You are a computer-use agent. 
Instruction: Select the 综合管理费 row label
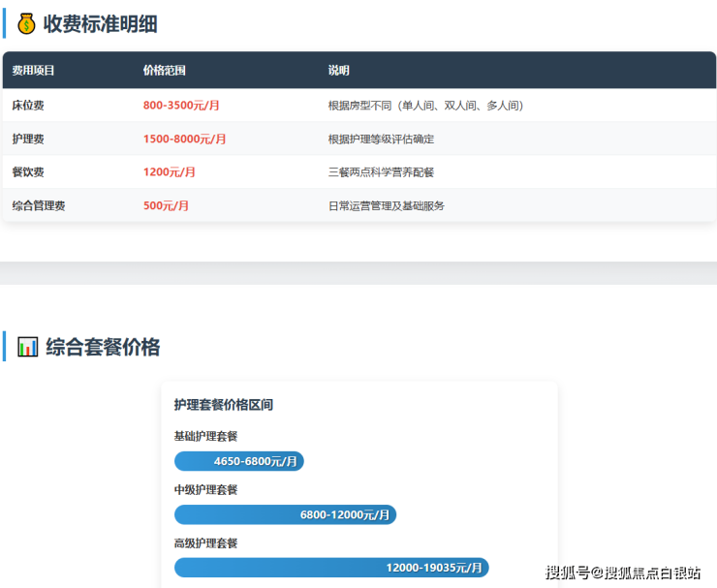[x=39, y=206]
